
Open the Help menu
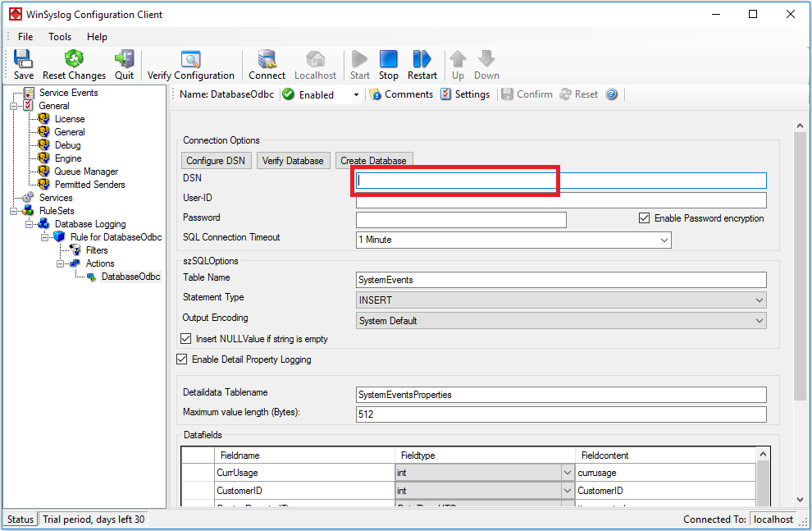pyautogui.click(x=97, y=37)
